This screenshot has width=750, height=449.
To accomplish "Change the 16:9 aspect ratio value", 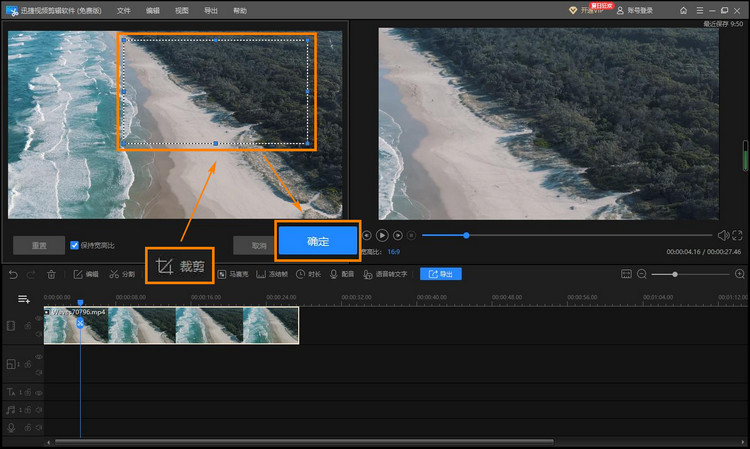I will point(394,252).
